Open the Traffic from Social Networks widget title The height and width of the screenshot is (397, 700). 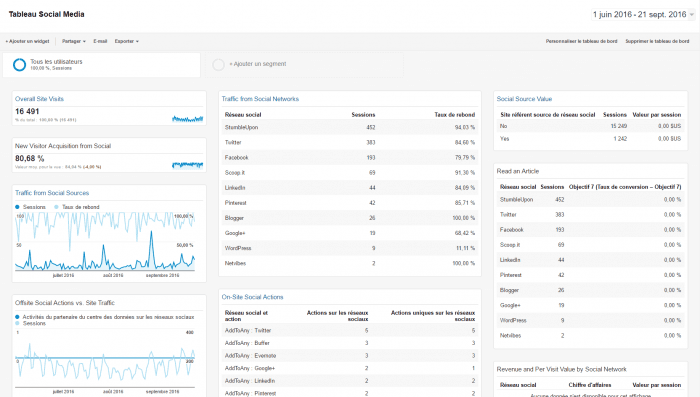click(260, 99)
